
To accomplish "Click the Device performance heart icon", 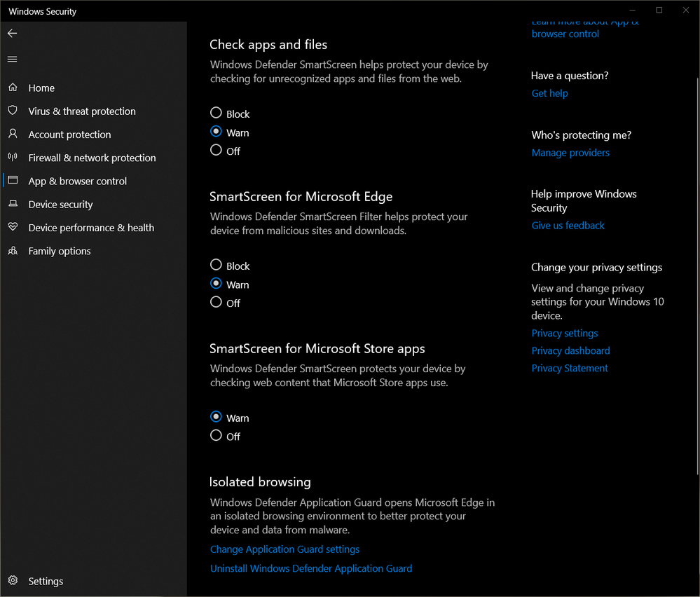I will [13, 227].
